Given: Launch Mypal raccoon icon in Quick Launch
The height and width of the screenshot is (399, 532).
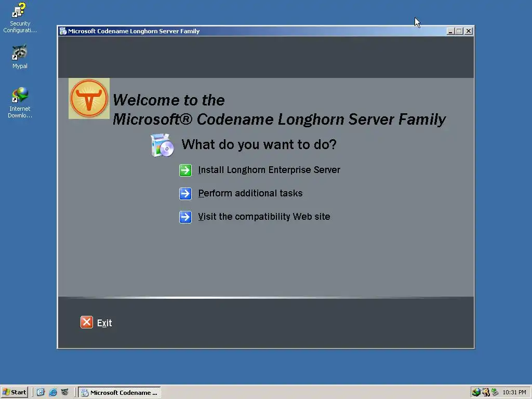Looking at the screenshot, I should coord(64,393).
